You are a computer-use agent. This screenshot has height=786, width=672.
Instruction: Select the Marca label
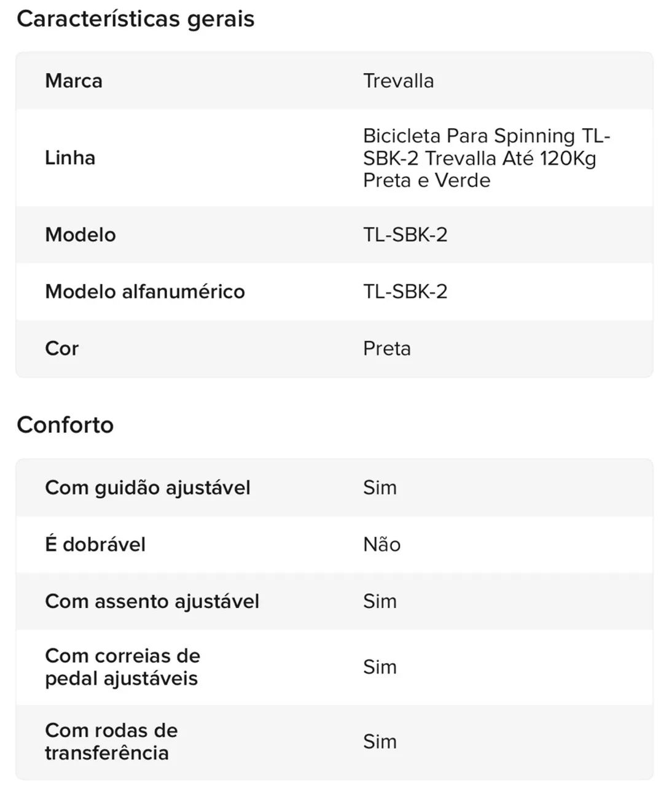pos(74,81)
